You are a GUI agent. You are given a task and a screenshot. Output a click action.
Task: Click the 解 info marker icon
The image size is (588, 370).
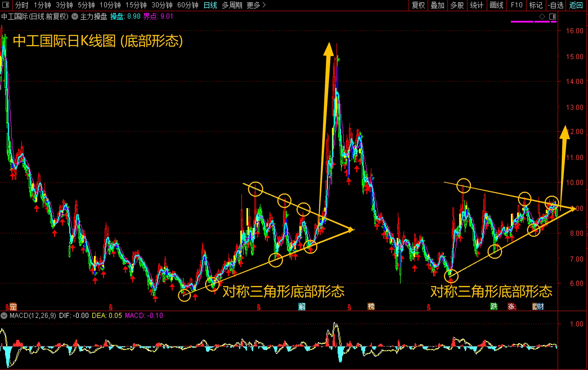pyautogui.click(x=302, y=306)
